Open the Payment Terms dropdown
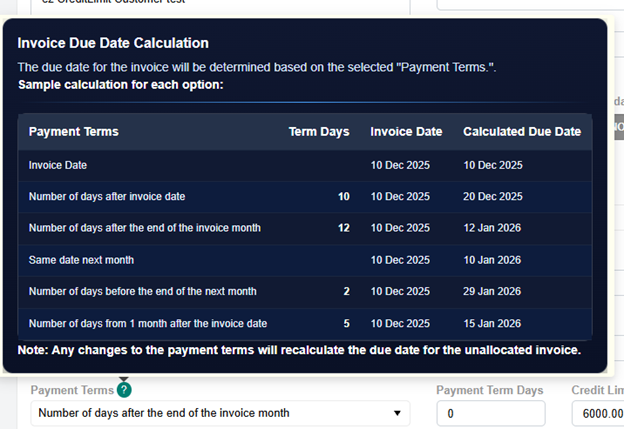Image resolution: width=624 pixels, height=429 pixels. point(210,413)
